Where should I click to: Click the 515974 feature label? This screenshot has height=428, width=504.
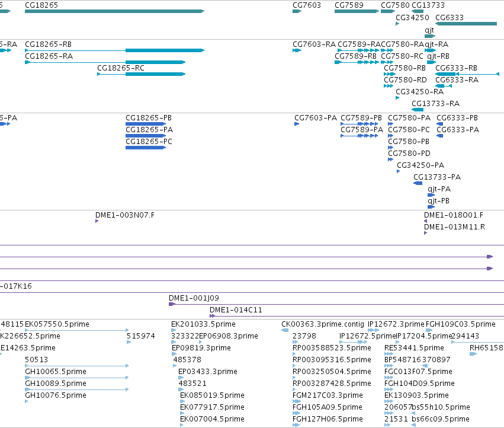pyautogui.click(x=140, y=336)
